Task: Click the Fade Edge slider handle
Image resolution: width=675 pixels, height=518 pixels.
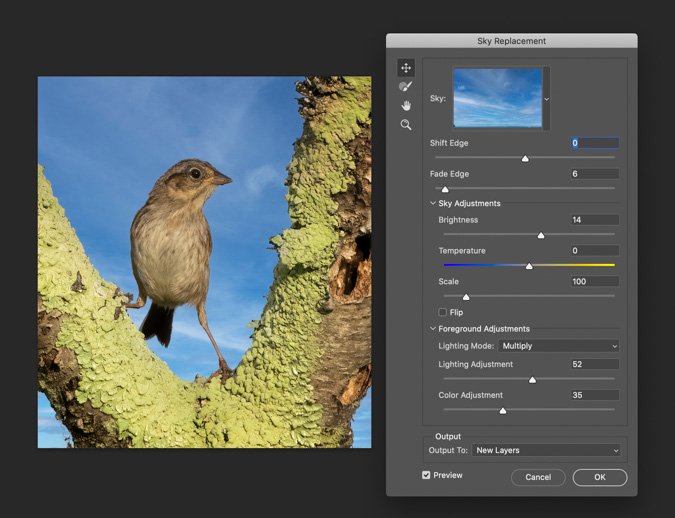Action: [445, 189]
